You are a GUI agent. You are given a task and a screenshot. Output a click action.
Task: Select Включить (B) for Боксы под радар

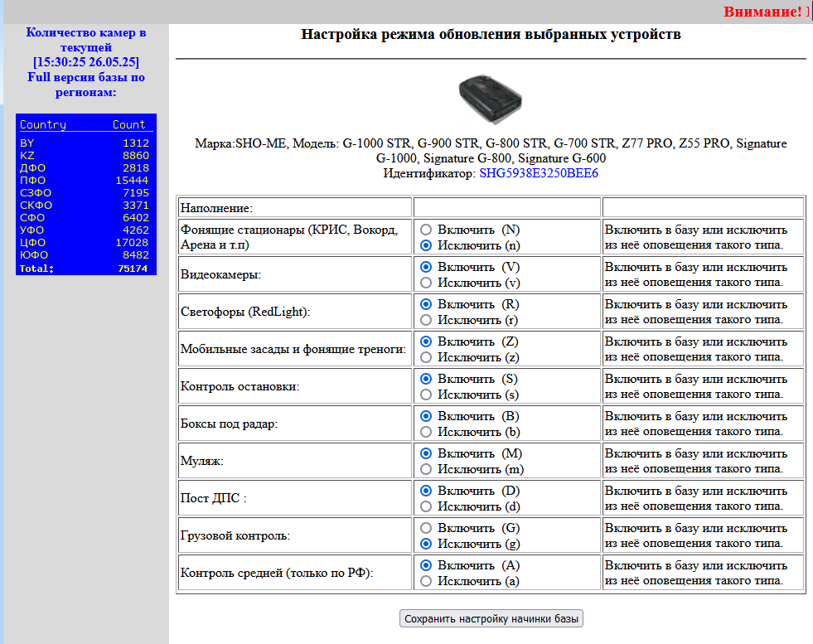click(426, 416)
